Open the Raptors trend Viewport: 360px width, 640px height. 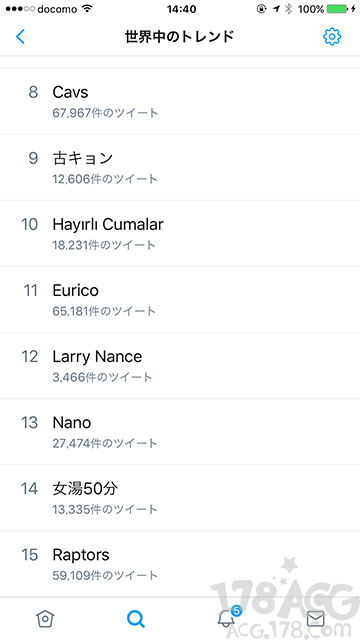pyautogui.click(x=180, y=564)
